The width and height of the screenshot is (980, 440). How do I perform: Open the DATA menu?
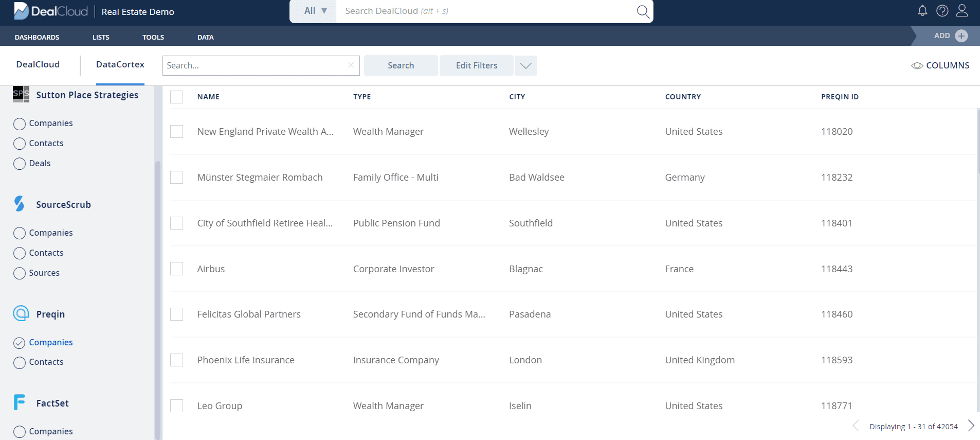[x=206, y=37]
